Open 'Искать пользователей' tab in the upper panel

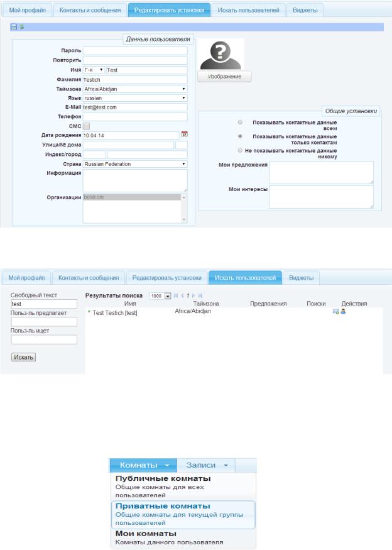(x=249, y=10)
